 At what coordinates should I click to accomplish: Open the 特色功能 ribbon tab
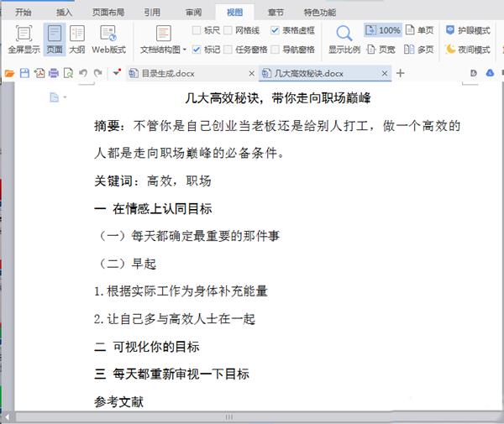pos(320,13)
